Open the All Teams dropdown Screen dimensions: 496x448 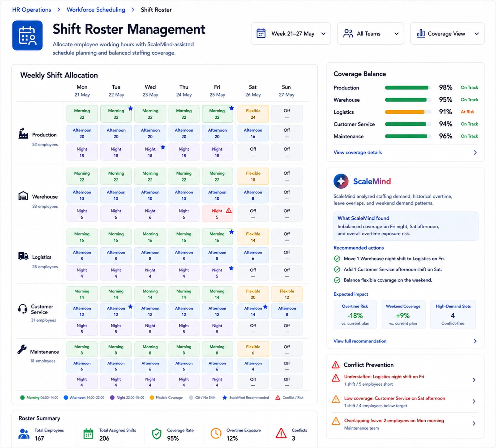370,34
